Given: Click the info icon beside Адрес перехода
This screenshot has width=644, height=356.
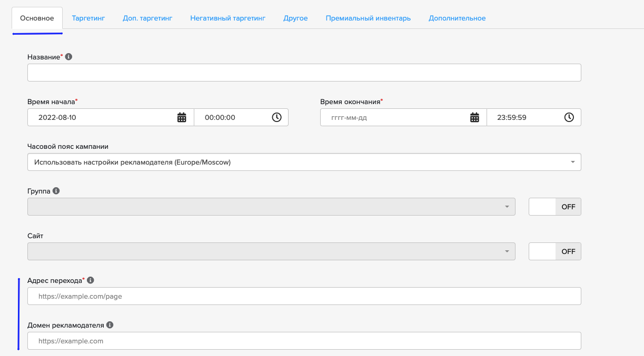Looking at the screenshot, I should pos(90,280).
